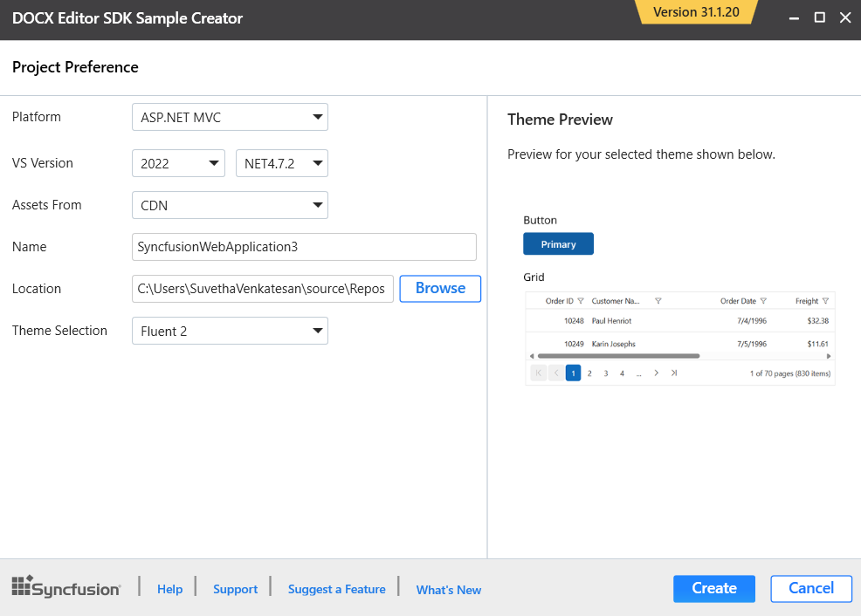Click the project Name input field
This screenshot has width=861, height=616.
(x=304, y=247)
